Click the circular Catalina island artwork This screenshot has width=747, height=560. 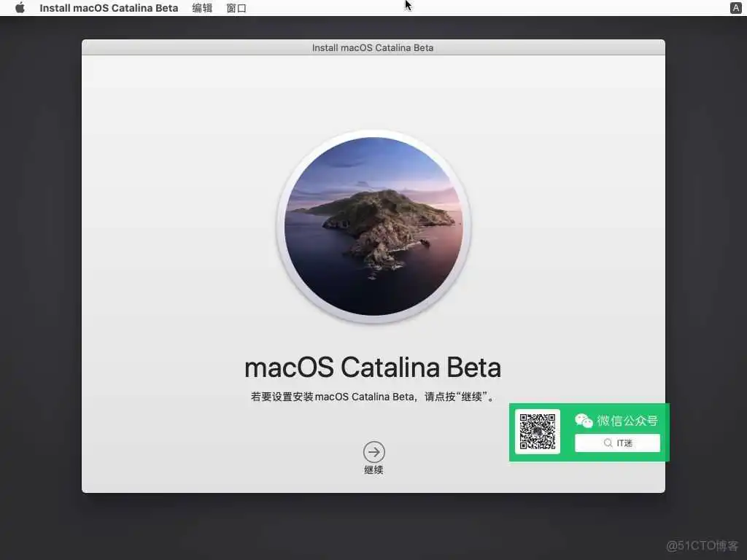tap(373, 226)
